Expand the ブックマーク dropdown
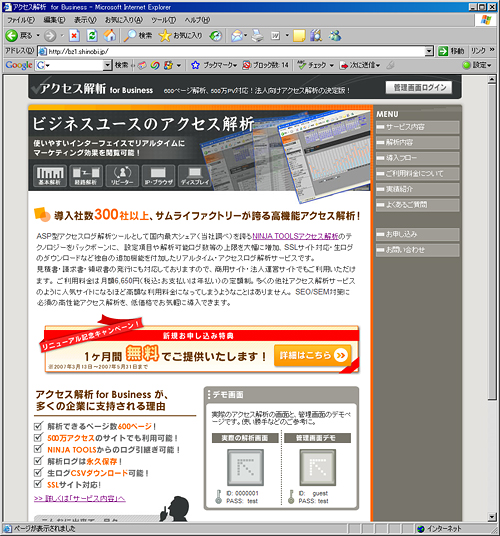500x536 pixels. click(x=235, y=65)
